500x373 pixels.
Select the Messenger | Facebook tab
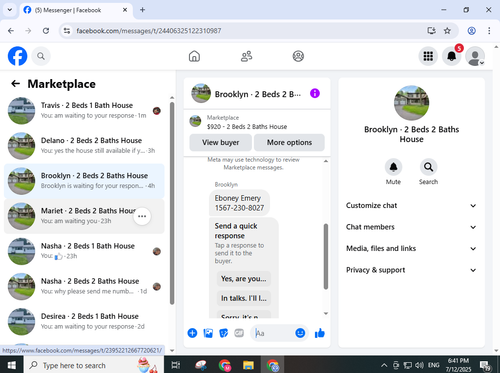(x=76, y=10)
